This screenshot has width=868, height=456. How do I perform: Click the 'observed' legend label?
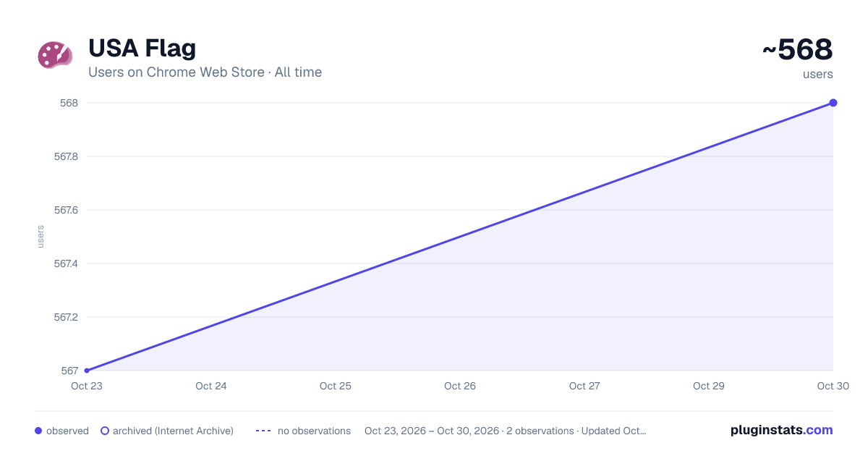tap(67, 431)
